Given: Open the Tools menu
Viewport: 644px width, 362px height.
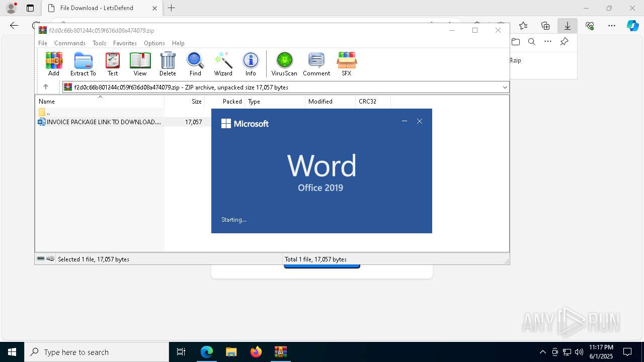Looking at the screenshot, I should [x=99, y=43].
